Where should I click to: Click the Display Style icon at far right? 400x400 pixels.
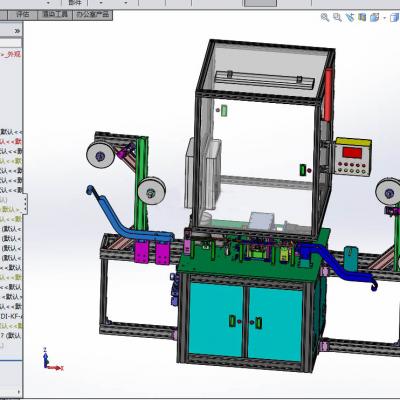coord(395,18)
